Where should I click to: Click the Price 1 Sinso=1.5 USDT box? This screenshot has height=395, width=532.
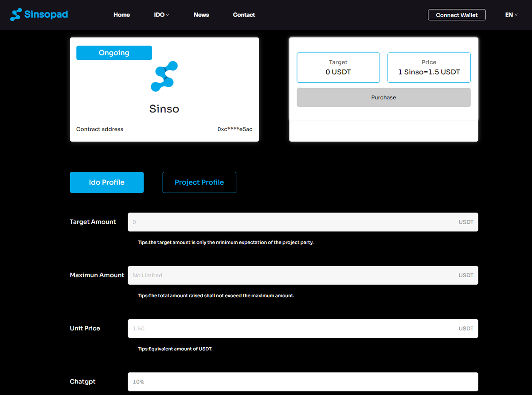pyautogui.click(x=429, y=67)
